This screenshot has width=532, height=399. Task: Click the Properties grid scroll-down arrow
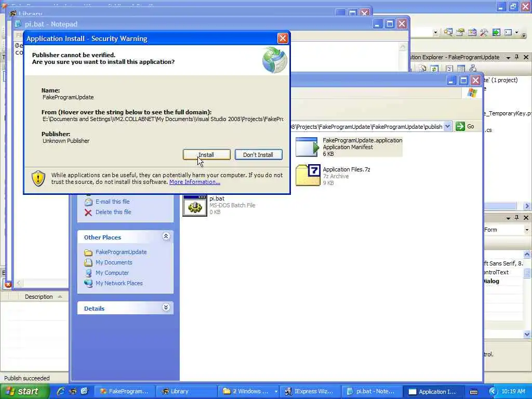527,334
